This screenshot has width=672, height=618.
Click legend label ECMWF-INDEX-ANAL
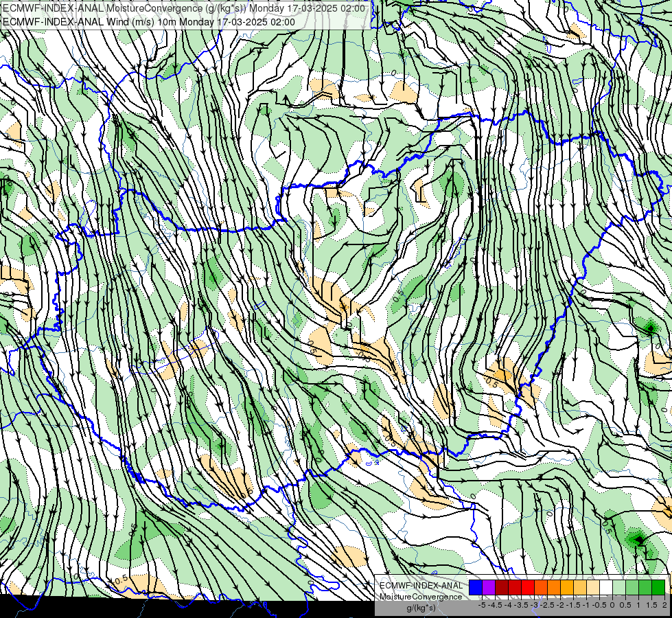coord(421,586)
